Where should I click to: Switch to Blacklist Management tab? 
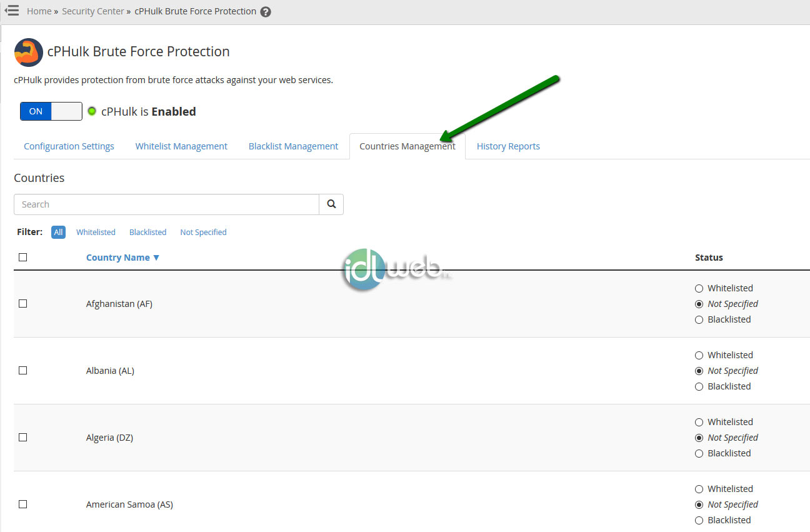[x=293, y=146]
